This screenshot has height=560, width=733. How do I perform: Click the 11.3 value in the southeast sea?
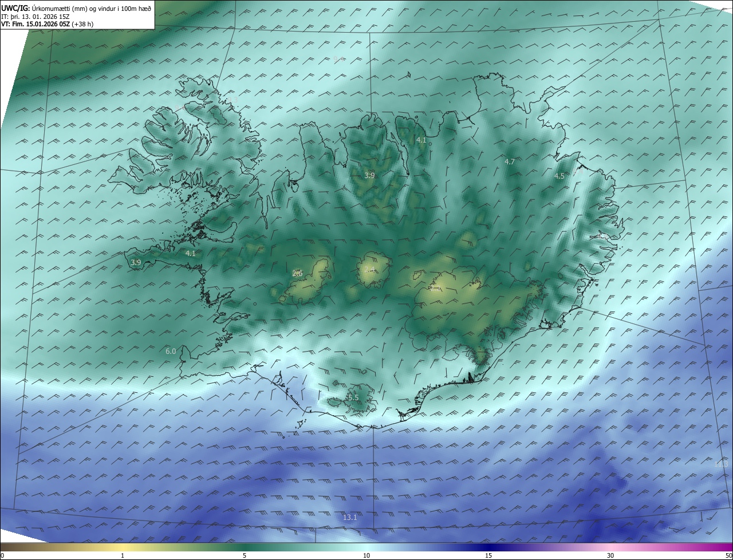tap(721, 464)
